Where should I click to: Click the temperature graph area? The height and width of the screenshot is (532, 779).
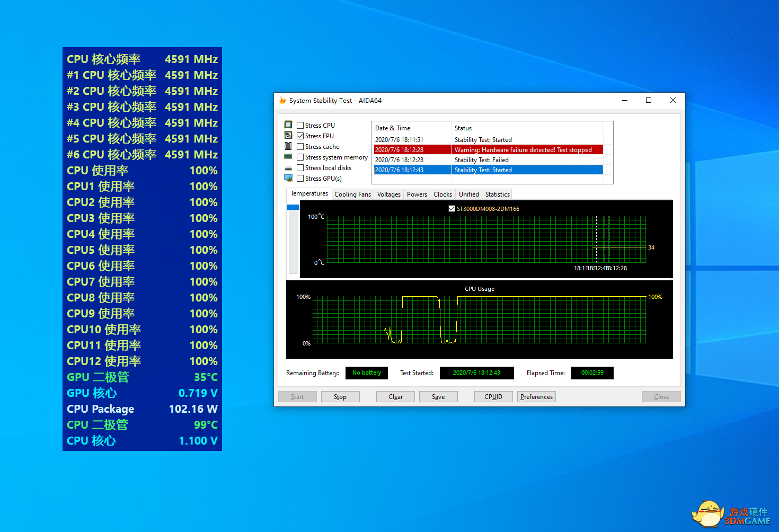click(x=486, y=240)
